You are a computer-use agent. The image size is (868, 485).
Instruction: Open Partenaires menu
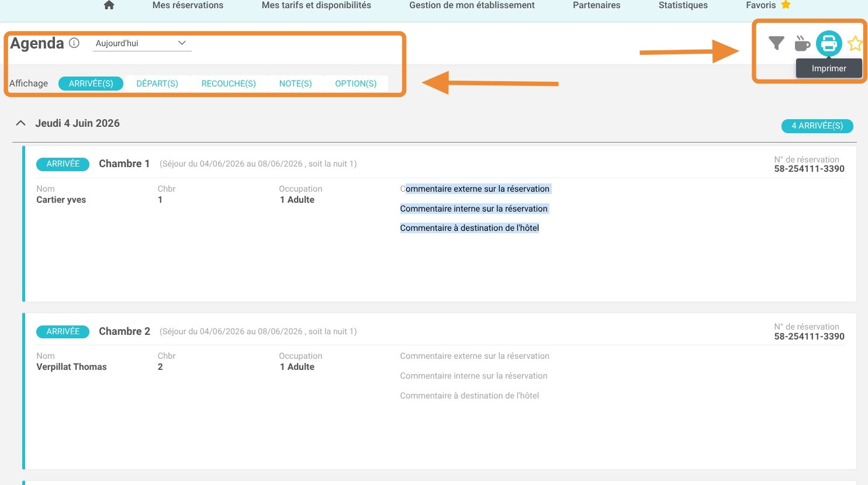(x=596, y=5)
